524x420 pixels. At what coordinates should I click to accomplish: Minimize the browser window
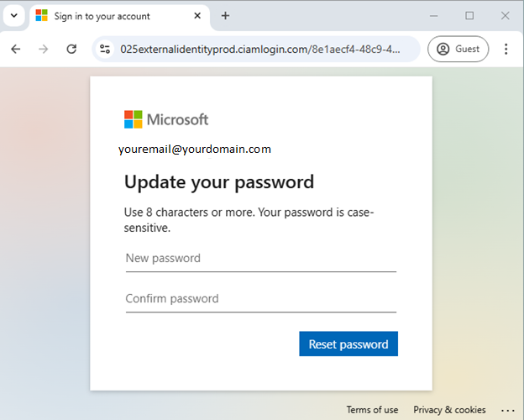pos(434,16)
